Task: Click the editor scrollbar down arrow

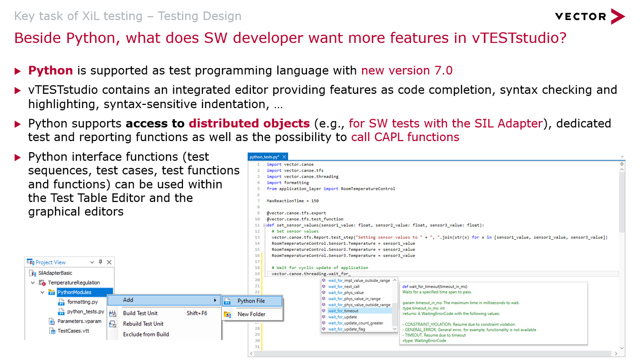Action: pos(622,348)
